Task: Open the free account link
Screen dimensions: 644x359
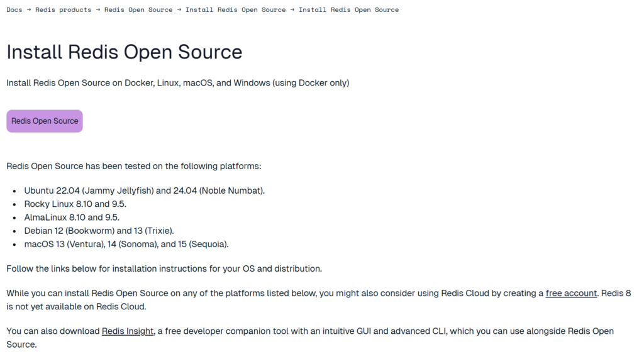Action: point(571,293)
